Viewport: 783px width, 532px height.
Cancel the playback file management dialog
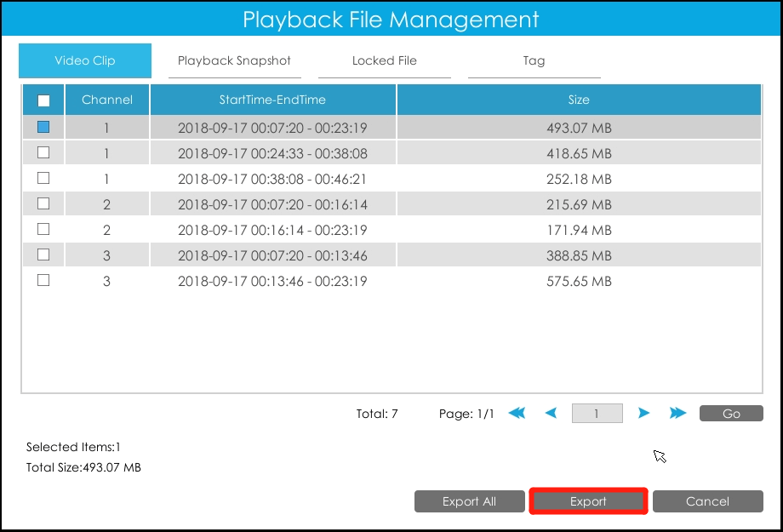[708, 501]
